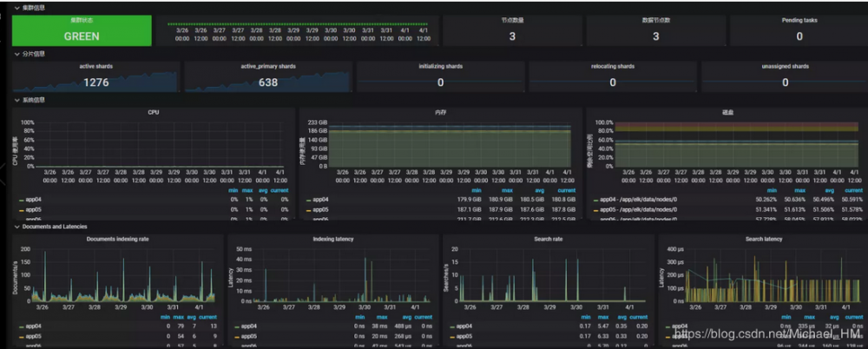Open the 内存 panel title menu
868x349 pixels.
click(440, 112)
